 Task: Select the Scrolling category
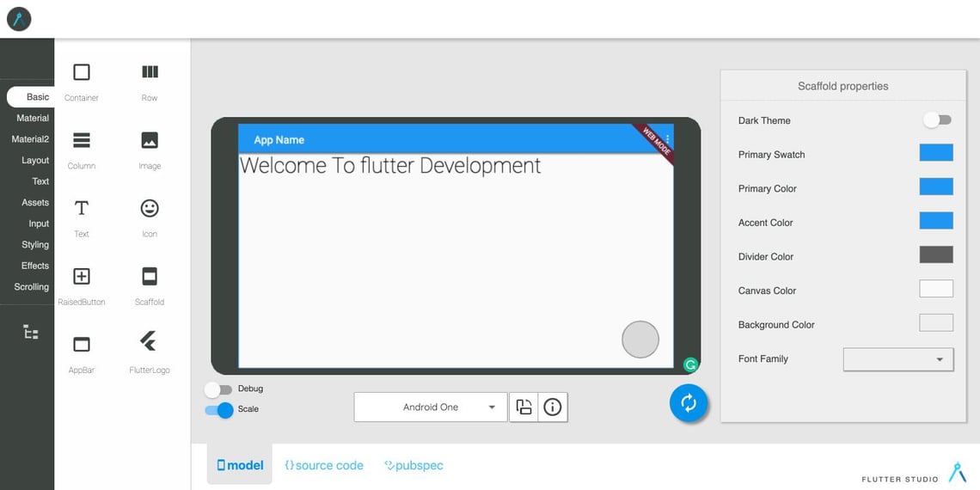coord(31,287)
